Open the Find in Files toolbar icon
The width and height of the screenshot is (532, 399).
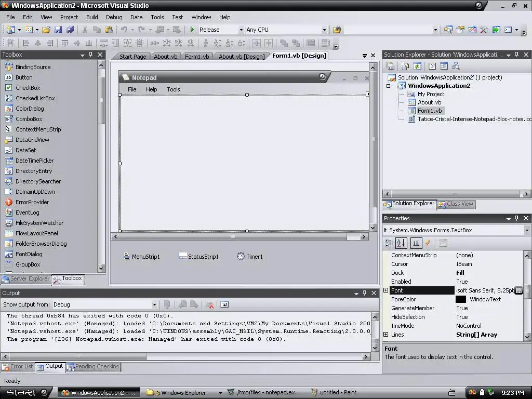pos(337,30)
